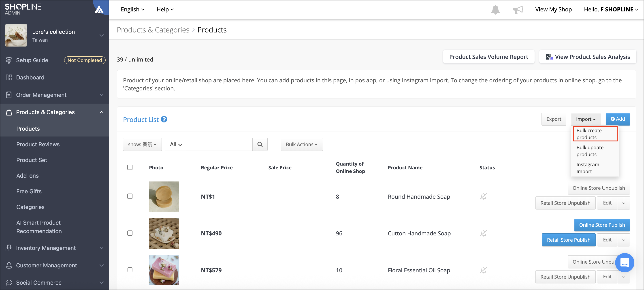The image size is (644, 290).
Task: Open the All search field type dropdown
Action: 175,144
